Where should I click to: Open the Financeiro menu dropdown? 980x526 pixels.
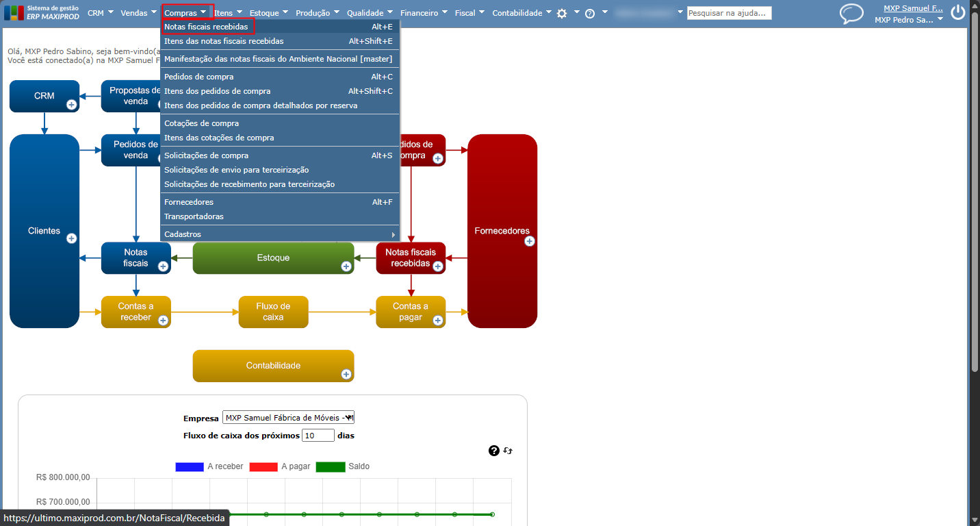(424, 13)
